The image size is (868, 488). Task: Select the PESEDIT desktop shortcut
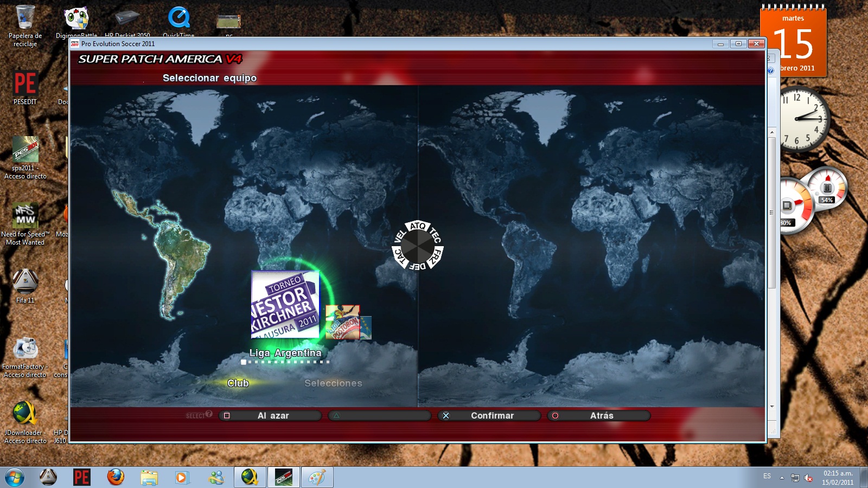25,88
